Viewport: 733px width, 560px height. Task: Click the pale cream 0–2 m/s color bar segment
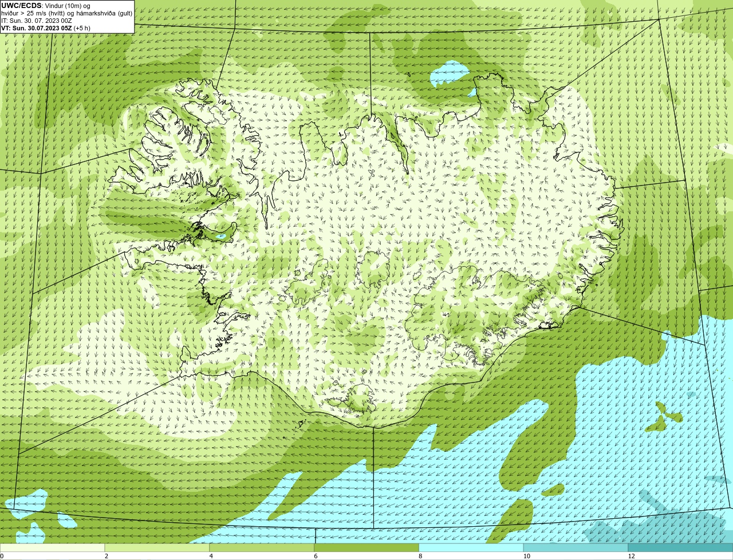coord(53,547)
